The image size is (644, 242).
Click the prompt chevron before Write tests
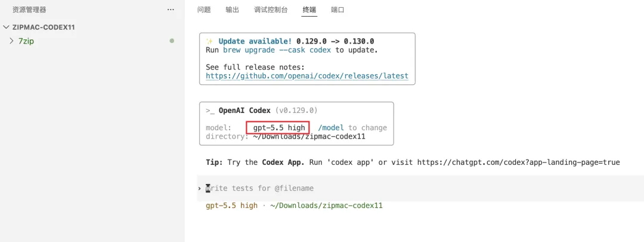200,188
